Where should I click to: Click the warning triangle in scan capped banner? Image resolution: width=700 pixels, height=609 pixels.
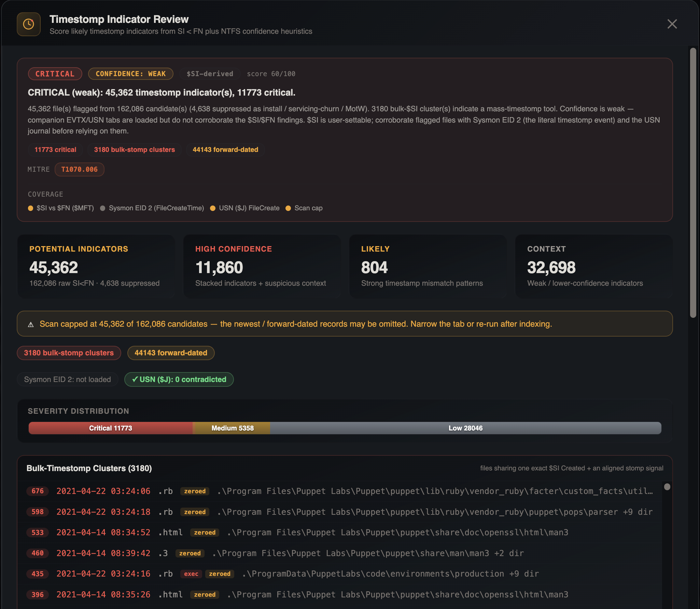point(31,324)
